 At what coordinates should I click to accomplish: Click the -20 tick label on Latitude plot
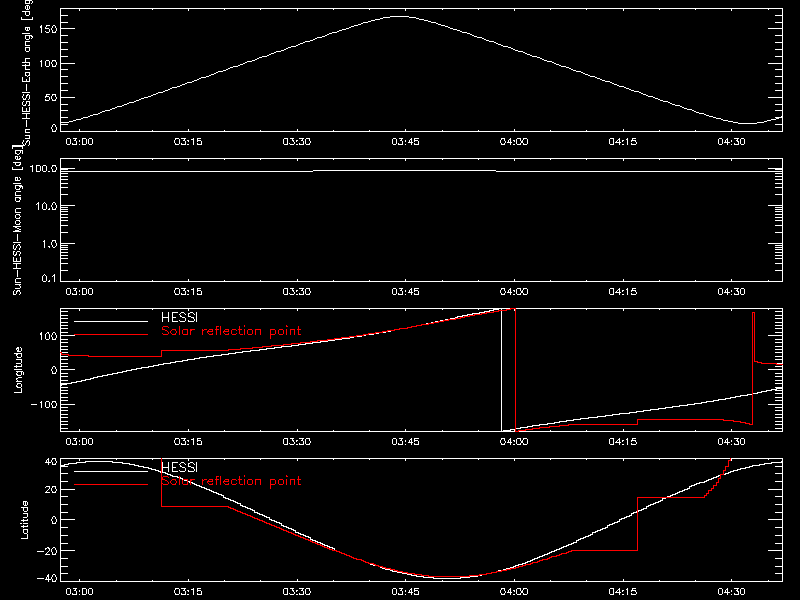(47, 551)
